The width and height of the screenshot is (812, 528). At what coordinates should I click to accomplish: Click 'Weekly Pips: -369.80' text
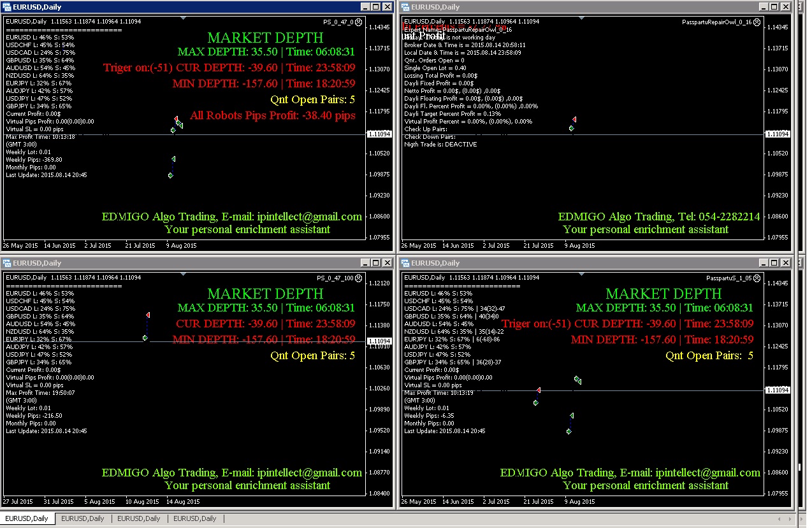(x=34, y=160)
